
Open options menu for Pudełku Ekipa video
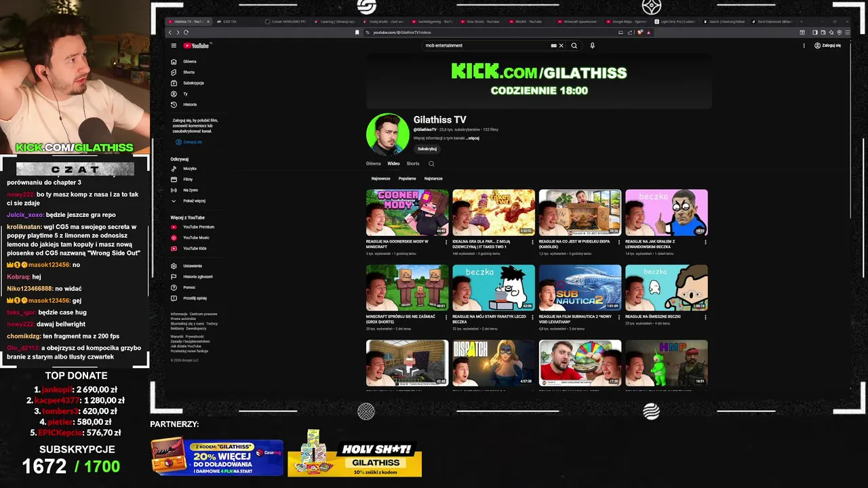tap(618, 242)
